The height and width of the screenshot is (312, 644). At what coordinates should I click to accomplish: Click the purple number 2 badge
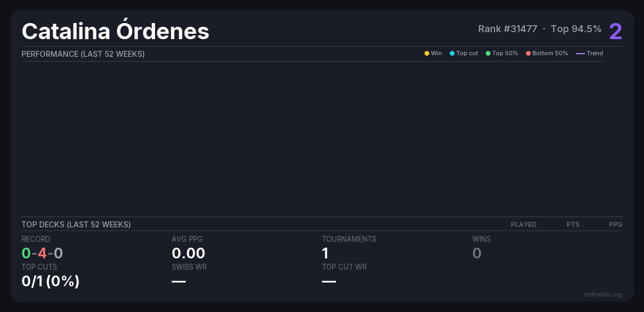(x=616, y=32)
